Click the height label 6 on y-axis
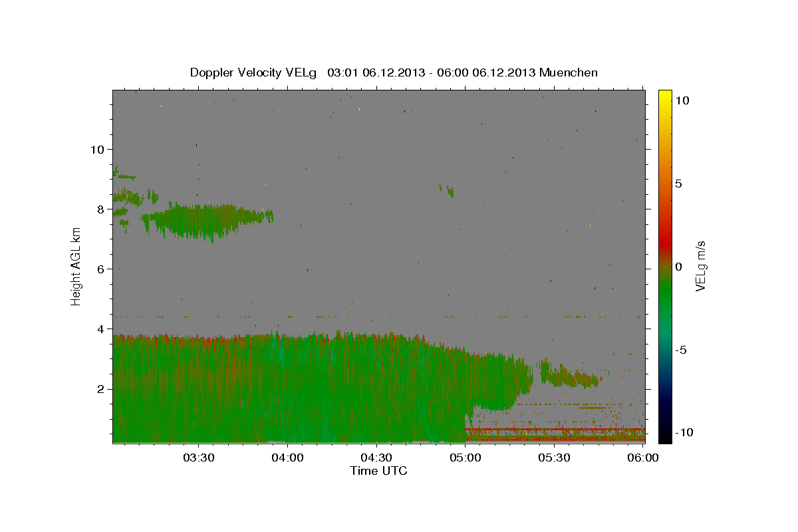Viewport: 798px width, 532px height. (x=100, y=269)
